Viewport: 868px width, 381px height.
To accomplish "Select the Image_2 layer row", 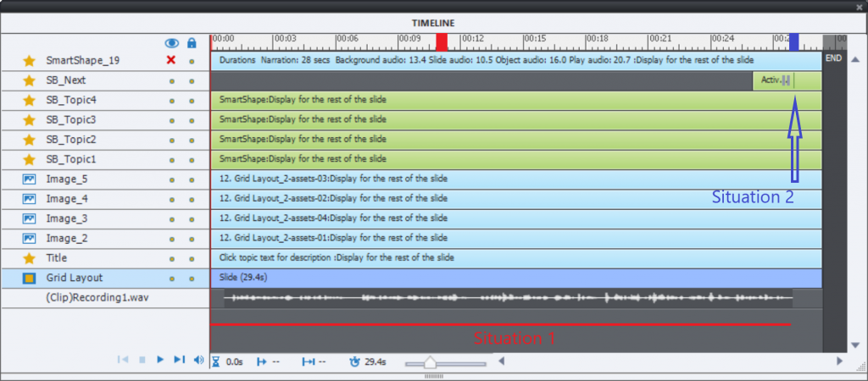I will pyautogui.click(x=66, y=238).
